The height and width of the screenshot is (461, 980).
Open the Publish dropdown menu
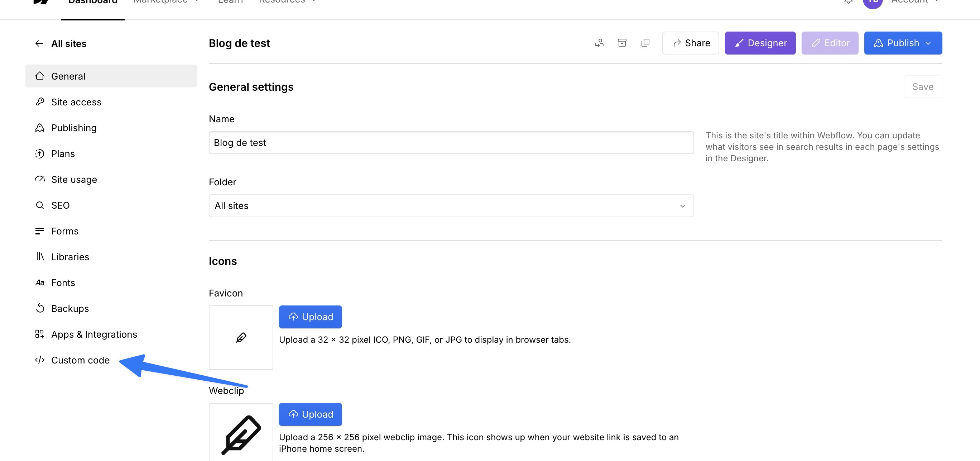(x=903, y=43)
